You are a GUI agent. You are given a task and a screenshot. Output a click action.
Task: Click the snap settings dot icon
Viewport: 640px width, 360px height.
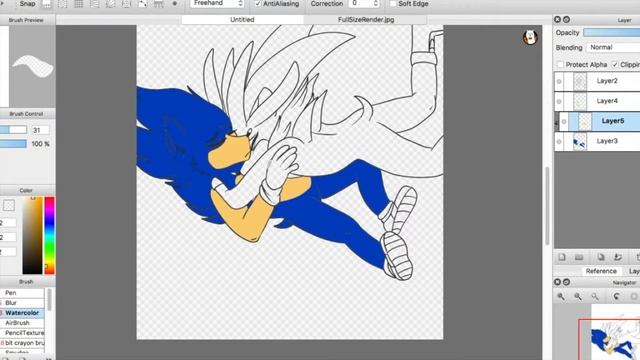point(174,4)
